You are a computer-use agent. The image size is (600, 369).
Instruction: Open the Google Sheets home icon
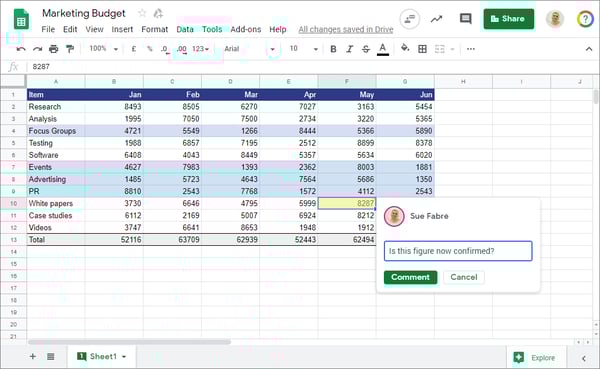[x=21, y=19]
